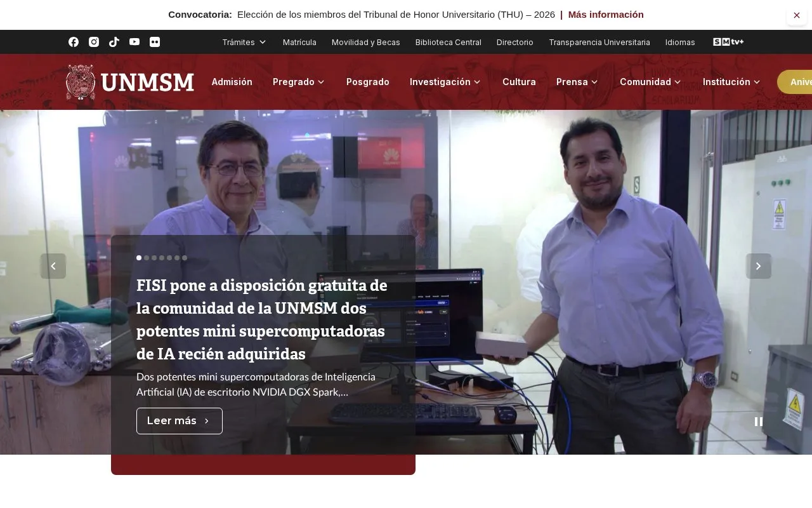Image resolution: width=812 pixels, height=508 pixels.
Task: Open the Cultura menu item
Action: click(519, 82)
